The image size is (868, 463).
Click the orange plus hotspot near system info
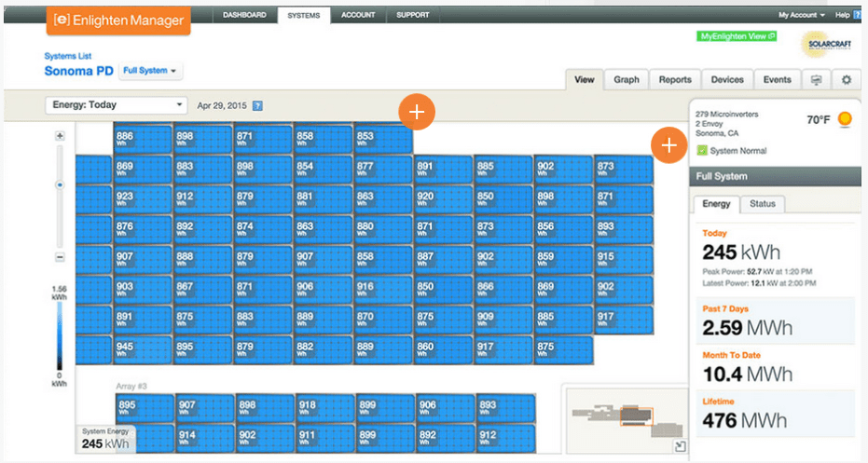click(x=668, y=145)
